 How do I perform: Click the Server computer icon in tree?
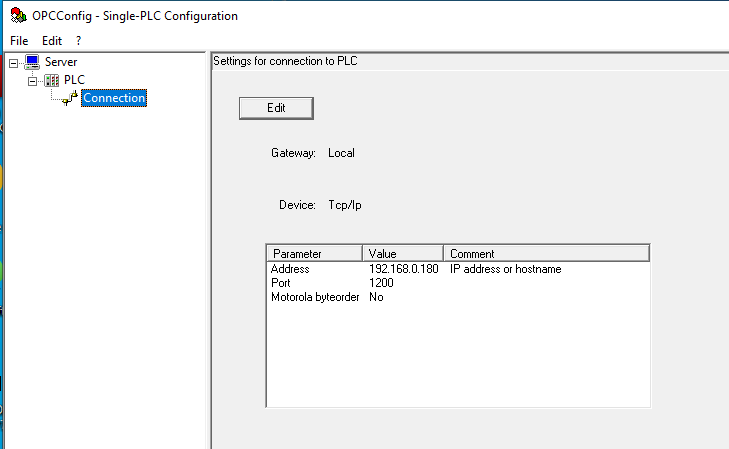click(x=32, y=62)
